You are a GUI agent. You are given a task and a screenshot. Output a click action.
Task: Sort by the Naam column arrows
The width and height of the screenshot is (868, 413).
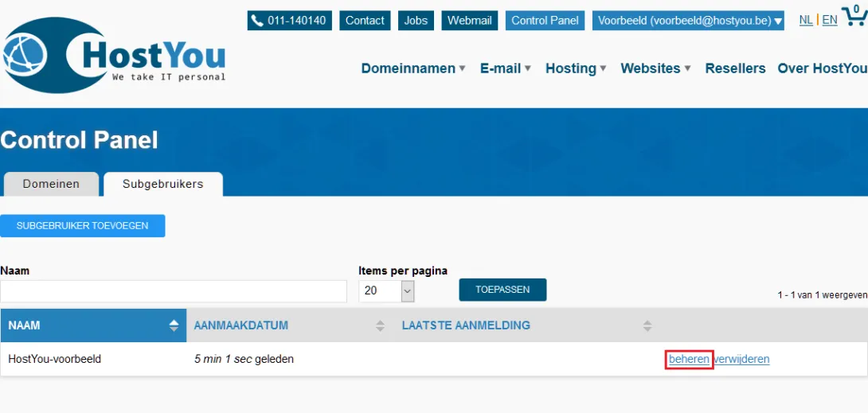tap(174, 325)
